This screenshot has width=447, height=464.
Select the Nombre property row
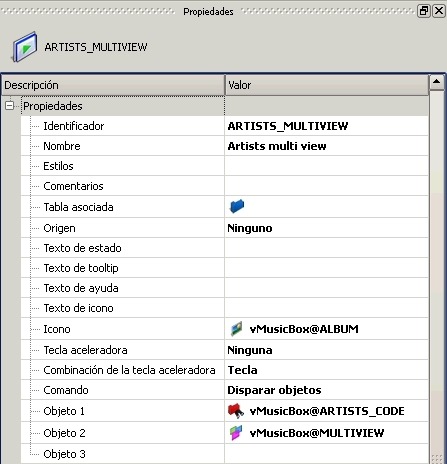click(x=225, y=146)
